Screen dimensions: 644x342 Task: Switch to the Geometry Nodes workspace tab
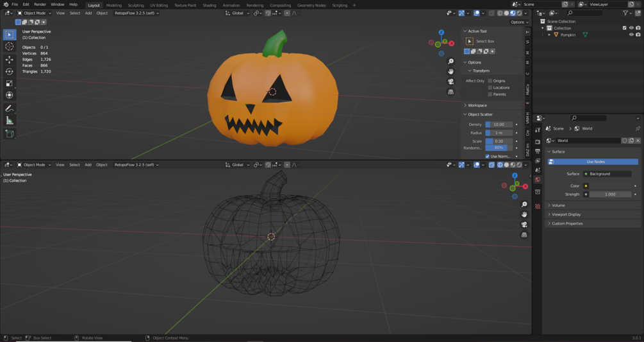coord(311,5)
